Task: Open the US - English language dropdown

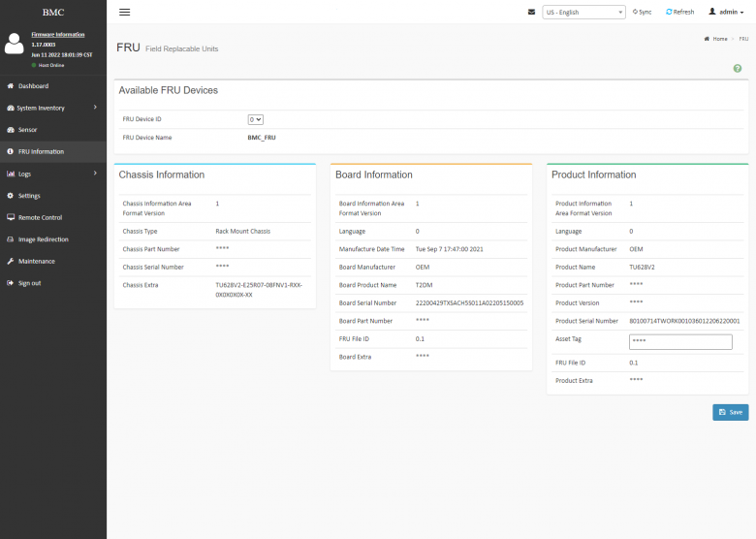Action: pyautogui.click(x=583, y=13)
